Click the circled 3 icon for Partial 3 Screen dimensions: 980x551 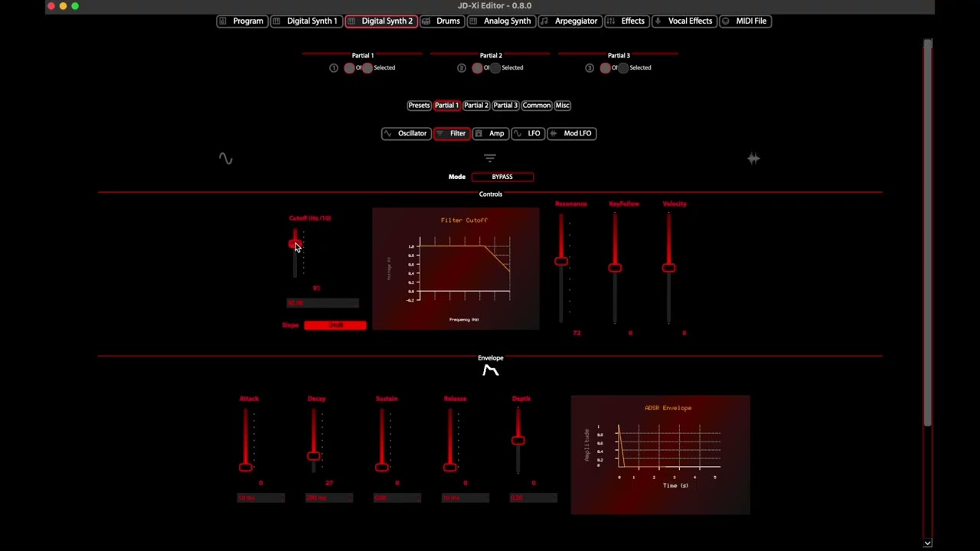(x=590, y=68)
